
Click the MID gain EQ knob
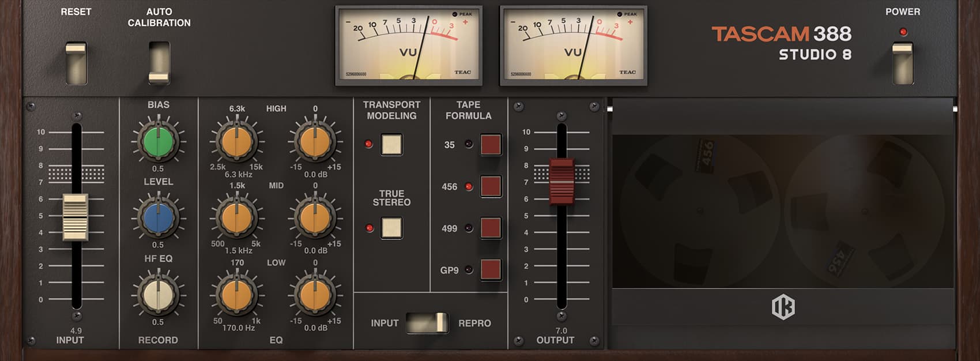315,218
